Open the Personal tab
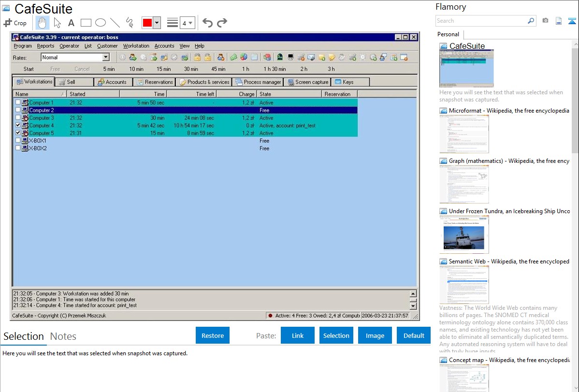Screen dimensions: 579x392 coord(448,34)
